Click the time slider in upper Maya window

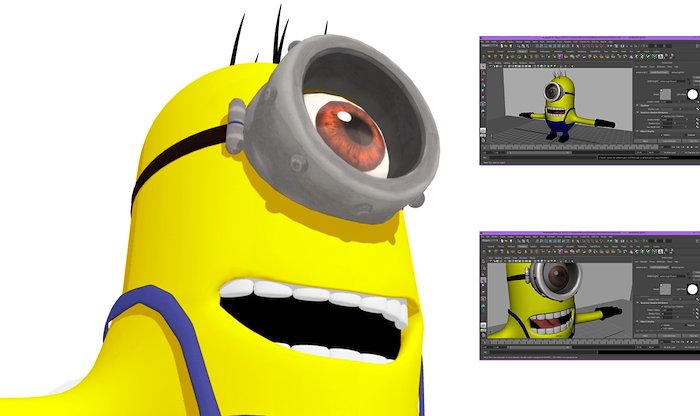tap(574, 147)
